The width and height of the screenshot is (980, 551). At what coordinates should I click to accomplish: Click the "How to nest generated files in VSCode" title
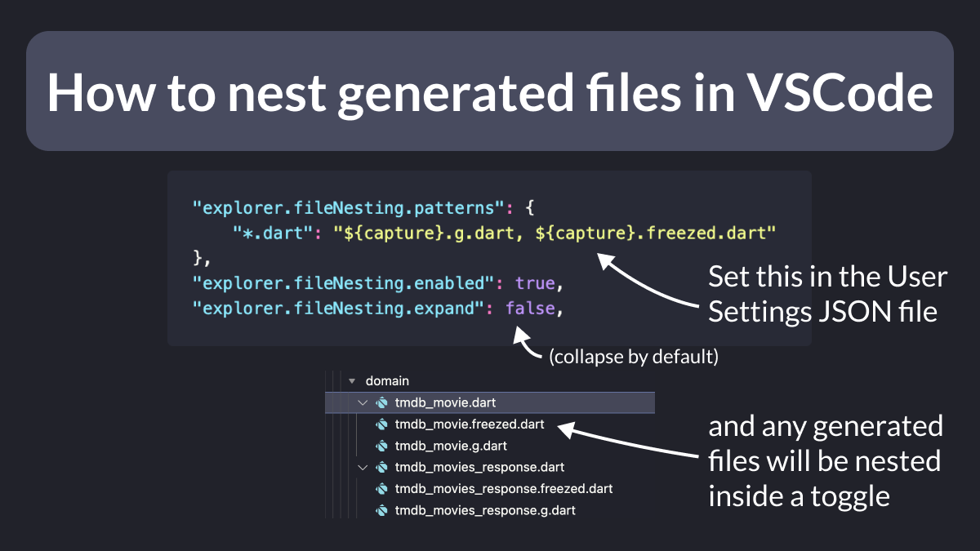pyautogui.click(x=490, y=93)
